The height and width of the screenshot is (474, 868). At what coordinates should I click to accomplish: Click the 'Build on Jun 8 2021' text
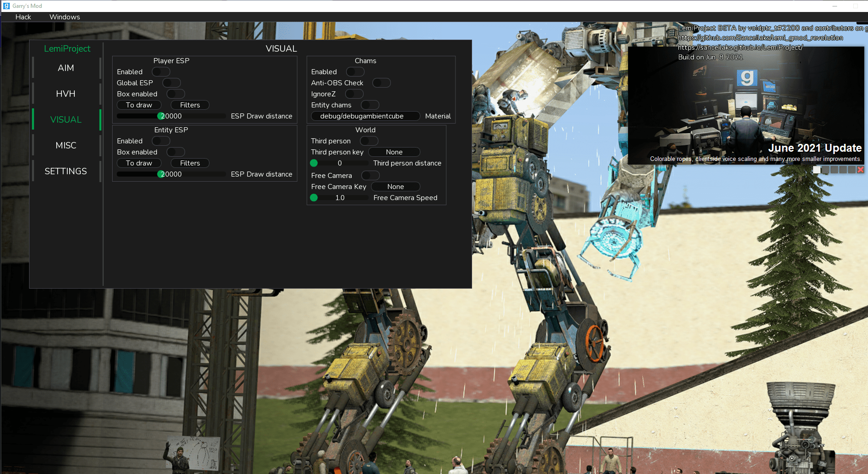pos(711,57)
